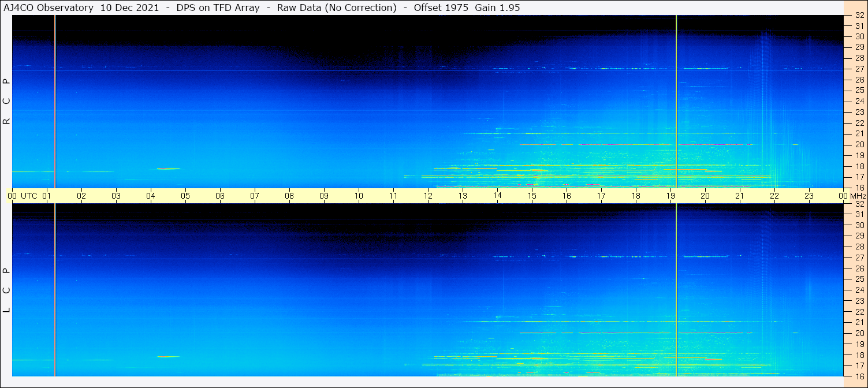This screenshot has width=868, height=388.
Task: Click the 07 hour label on time axis
Action: (x=255, y=196)
